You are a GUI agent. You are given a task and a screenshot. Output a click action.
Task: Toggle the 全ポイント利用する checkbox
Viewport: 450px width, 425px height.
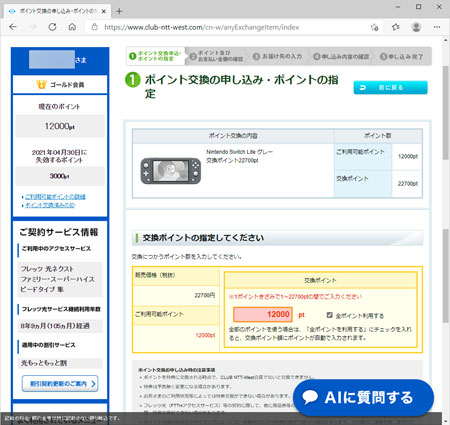[330, 315]
